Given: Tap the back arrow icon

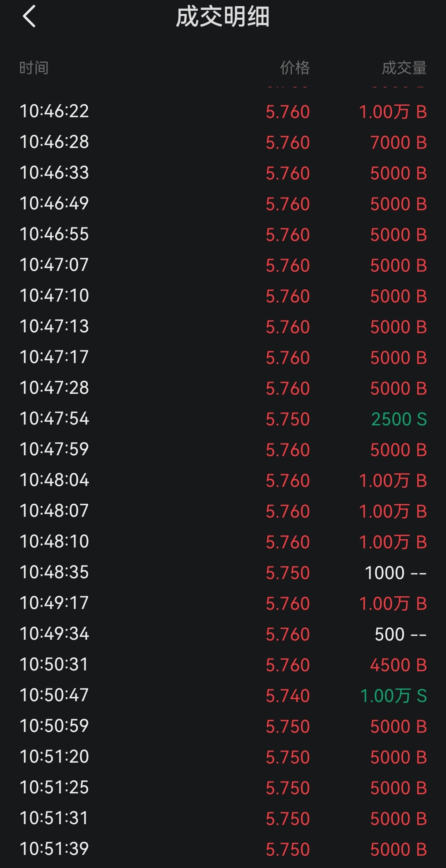Looking at the screenshot, I should pyautogui.click(x=29, y=17).
